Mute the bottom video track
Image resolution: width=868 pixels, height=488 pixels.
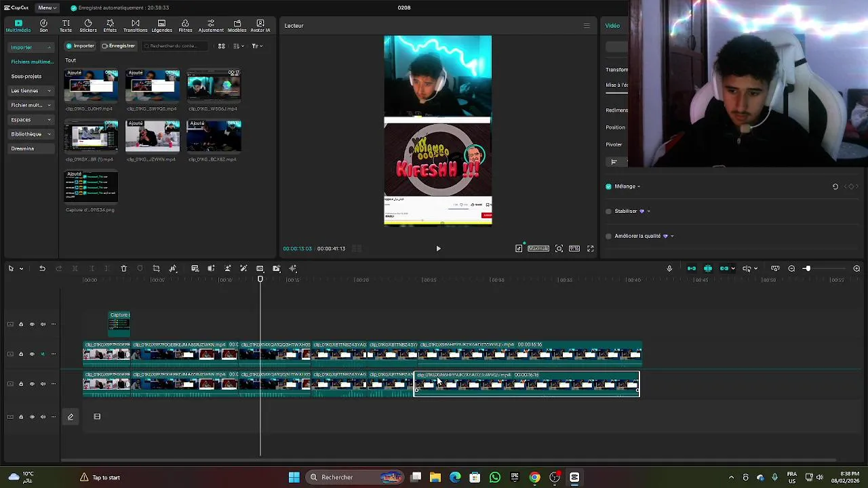[43, 384]
